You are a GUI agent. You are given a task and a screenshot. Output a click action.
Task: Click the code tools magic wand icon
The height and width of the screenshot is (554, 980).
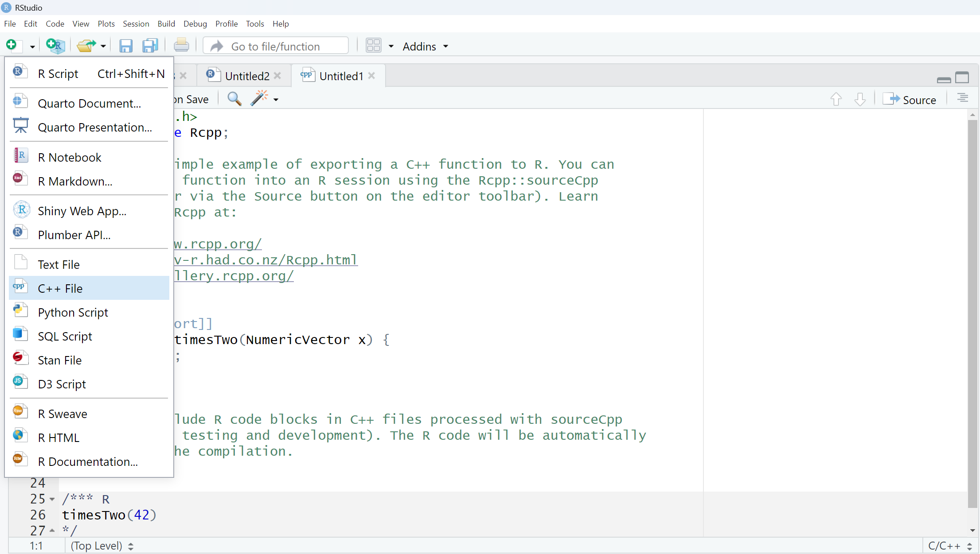click(x=260, y=99)
